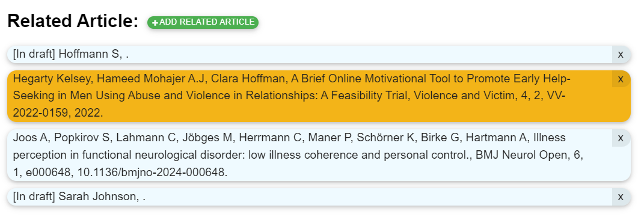
Task: Remove the Hoffmann S draft entry
Action: (621, 55)
